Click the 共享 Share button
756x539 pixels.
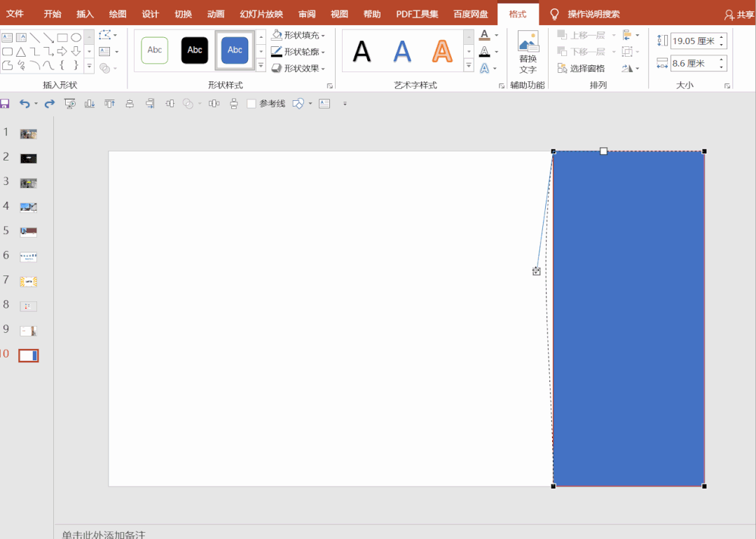click(x=740, y=15)
